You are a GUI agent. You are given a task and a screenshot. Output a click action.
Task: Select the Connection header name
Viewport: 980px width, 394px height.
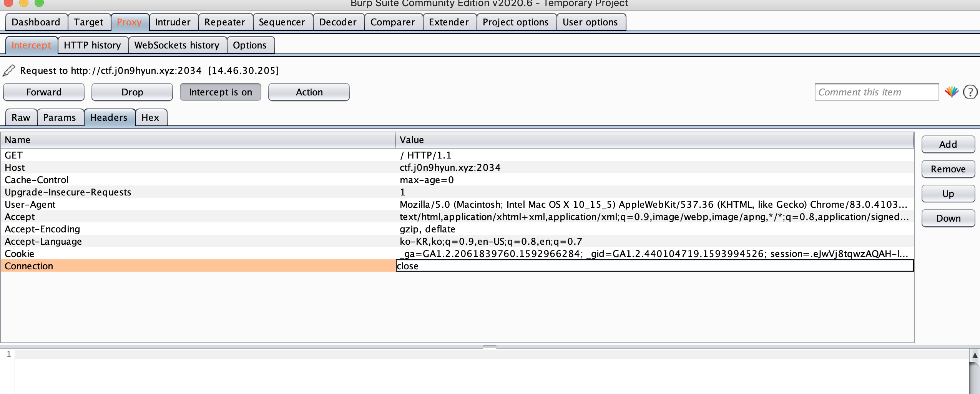pos(29,266)
